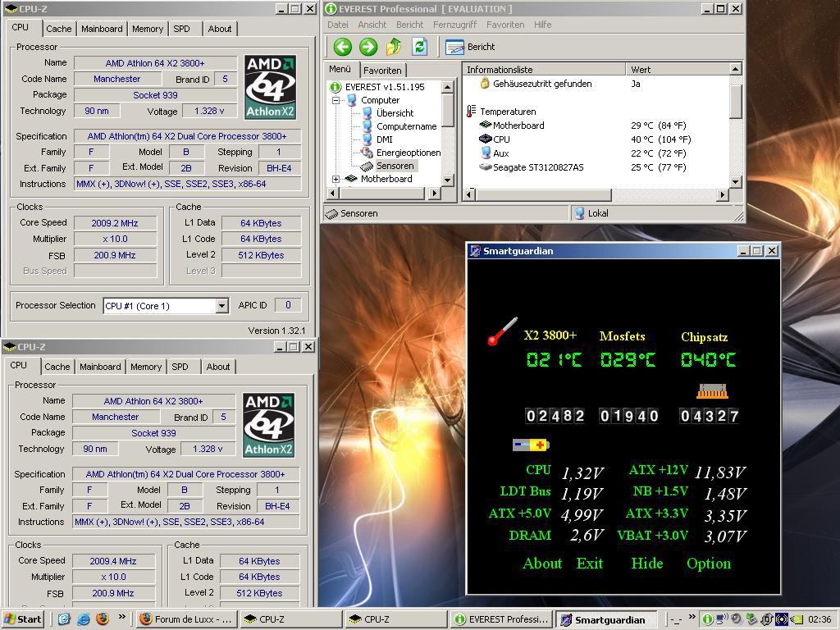This screenshot has width=840, height=630.
Task: Open the Mainboard tab in lower CPU-Z
Action: coord(100,367)
